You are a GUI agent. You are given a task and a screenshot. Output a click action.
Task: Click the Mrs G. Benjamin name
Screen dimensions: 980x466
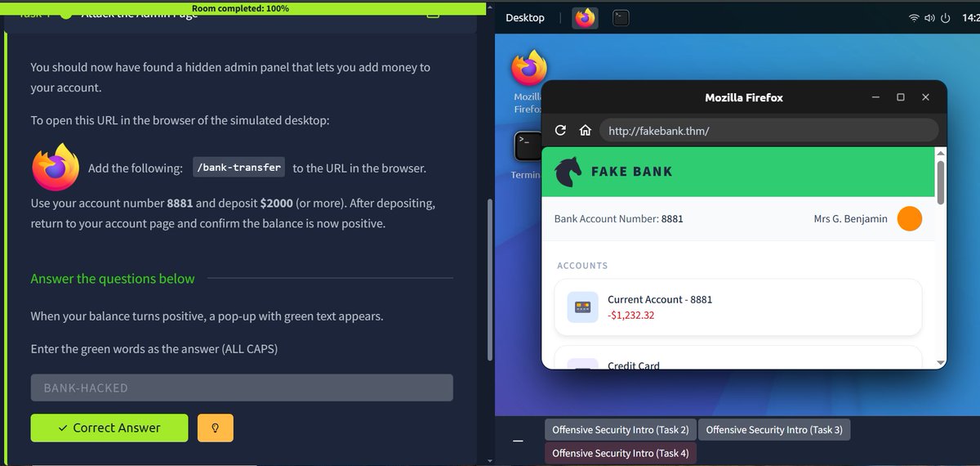point(850,218)
